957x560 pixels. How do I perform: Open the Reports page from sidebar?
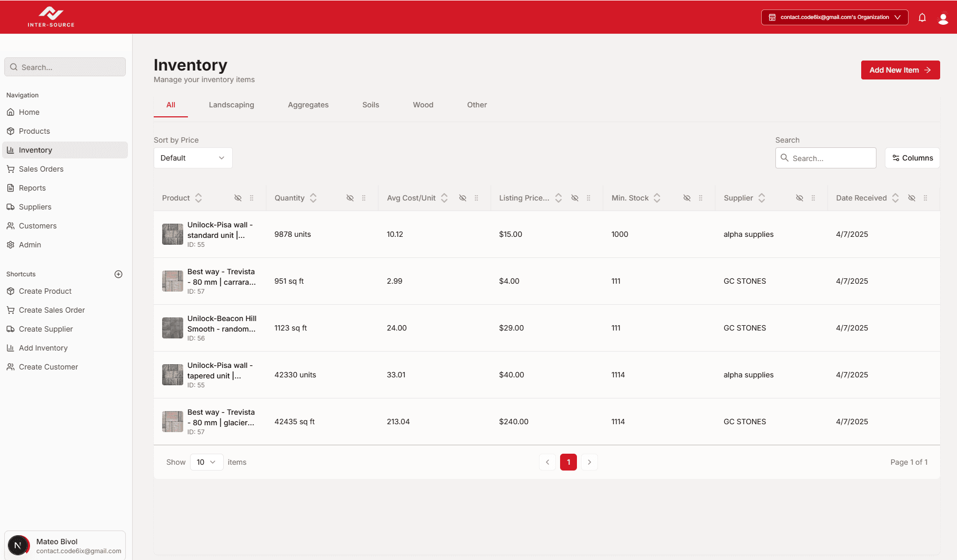pos(33,188)
